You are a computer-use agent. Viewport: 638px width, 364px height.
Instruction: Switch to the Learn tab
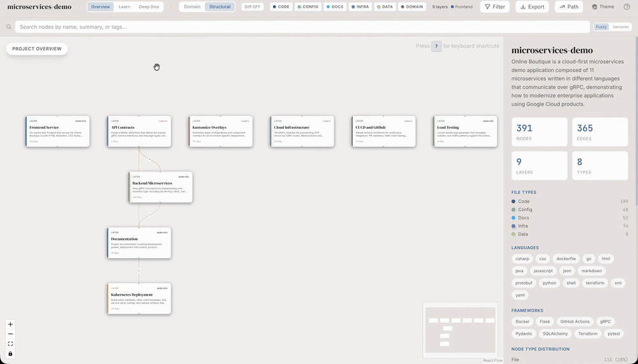[124, 6]
